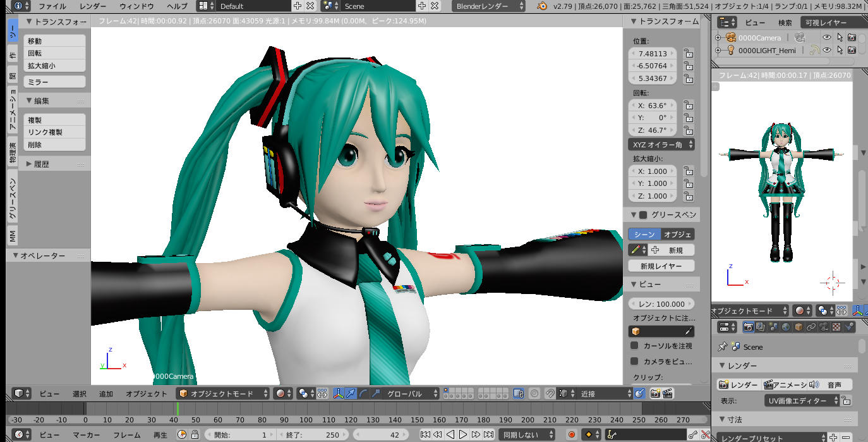The image size is (868, 442).
Task: Expand the 0000LIGHT_Hemi tree item
Action: [x=718, y=51]
